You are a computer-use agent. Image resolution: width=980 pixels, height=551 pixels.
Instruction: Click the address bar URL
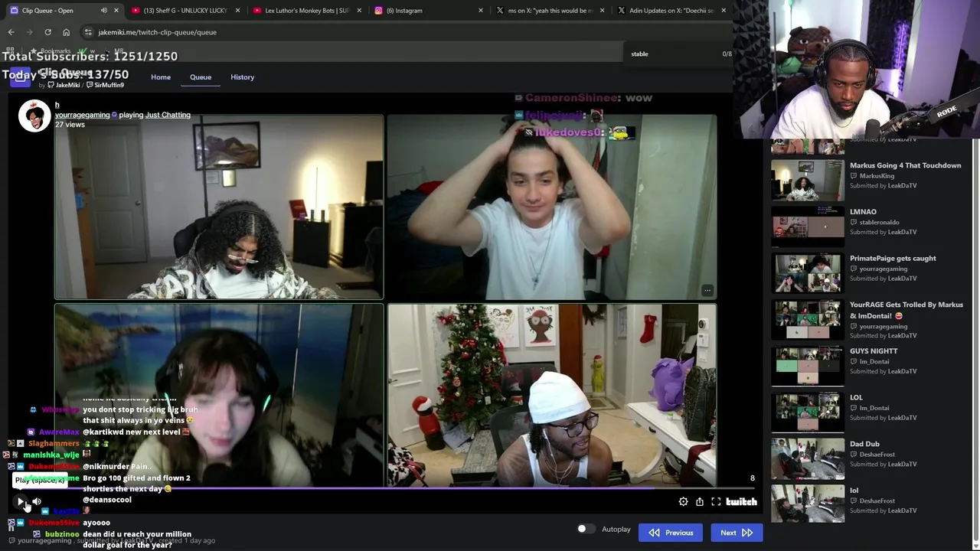point(157,32)
